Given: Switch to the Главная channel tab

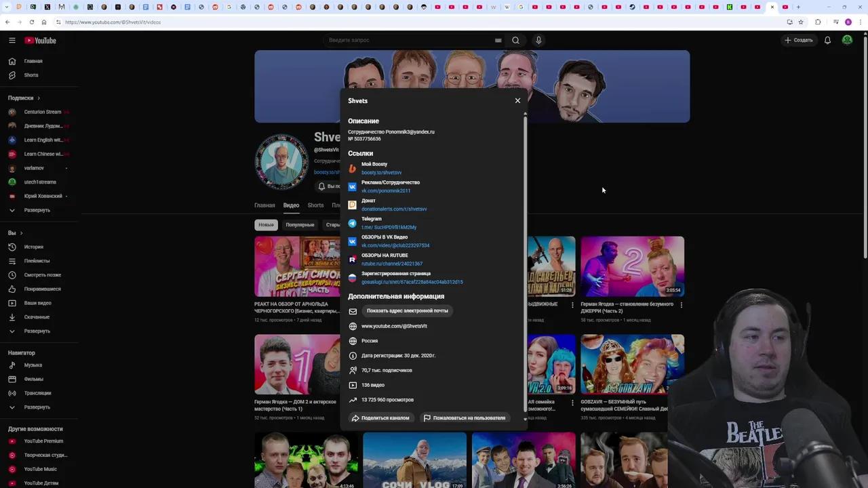Looking at the screenshot, I should click(x=264, y=205).
